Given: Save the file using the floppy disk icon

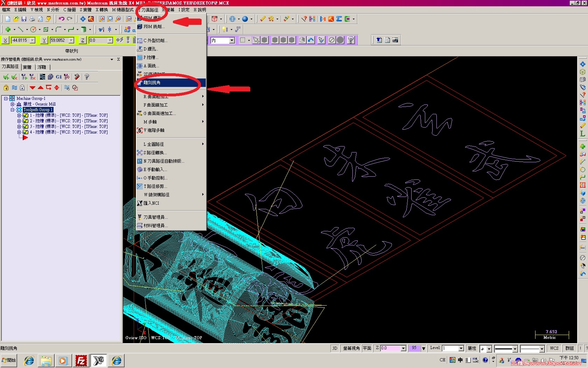Looking at the screenshot, I should (x=24, y=19).
